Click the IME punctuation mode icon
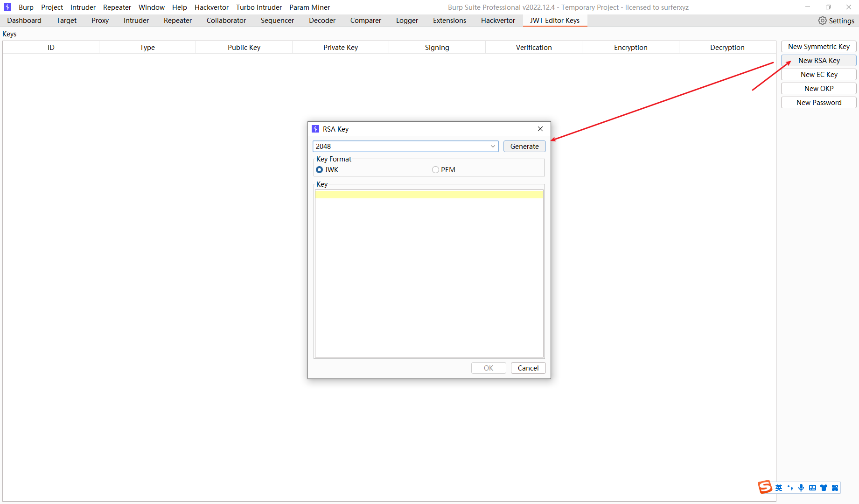 [x=790, y=488]
